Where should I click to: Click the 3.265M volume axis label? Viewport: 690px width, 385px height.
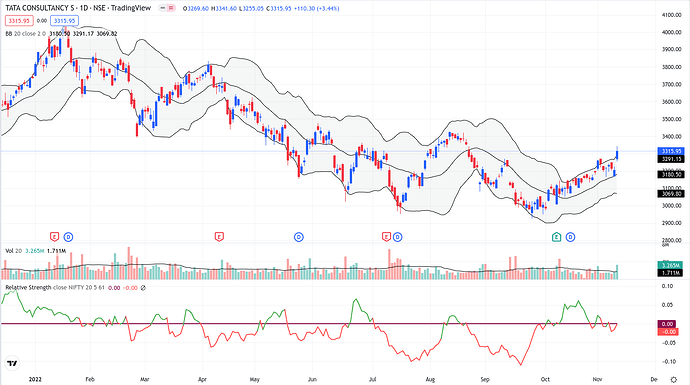(670, 265)
